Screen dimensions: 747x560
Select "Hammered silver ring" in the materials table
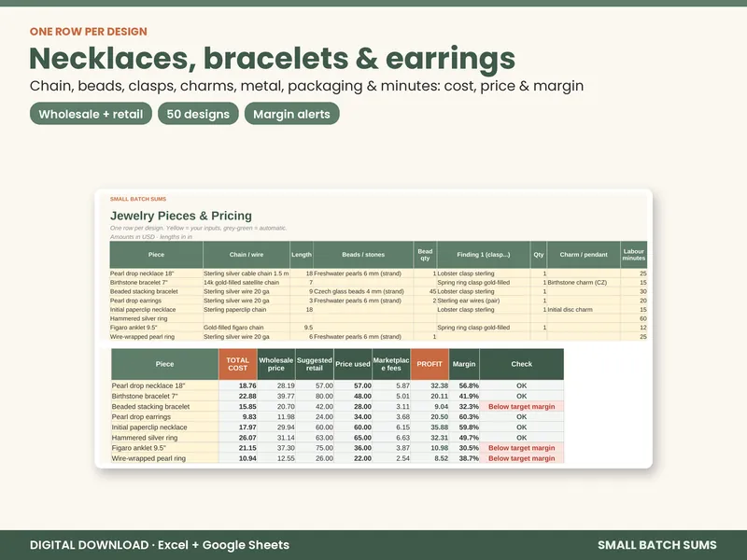(156, 318)
